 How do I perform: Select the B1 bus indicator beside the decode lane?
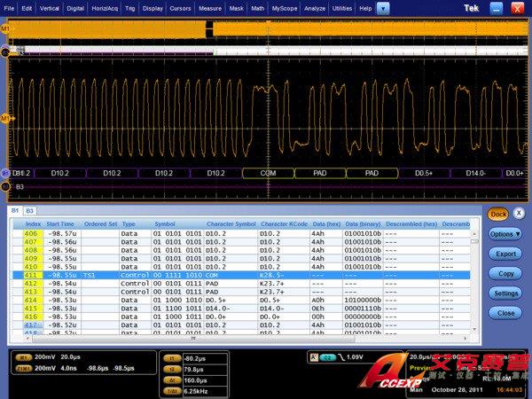[x=4, y=173]
